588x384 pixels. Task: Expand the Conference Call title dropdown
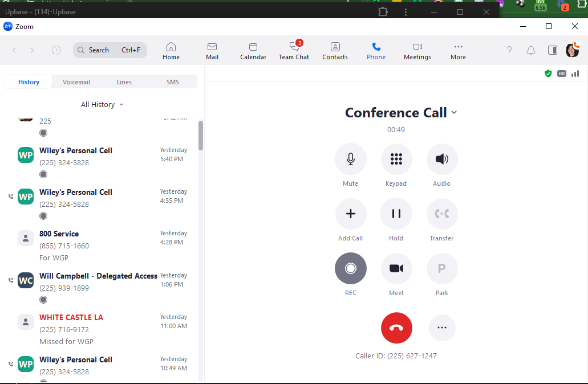[454, 112]
